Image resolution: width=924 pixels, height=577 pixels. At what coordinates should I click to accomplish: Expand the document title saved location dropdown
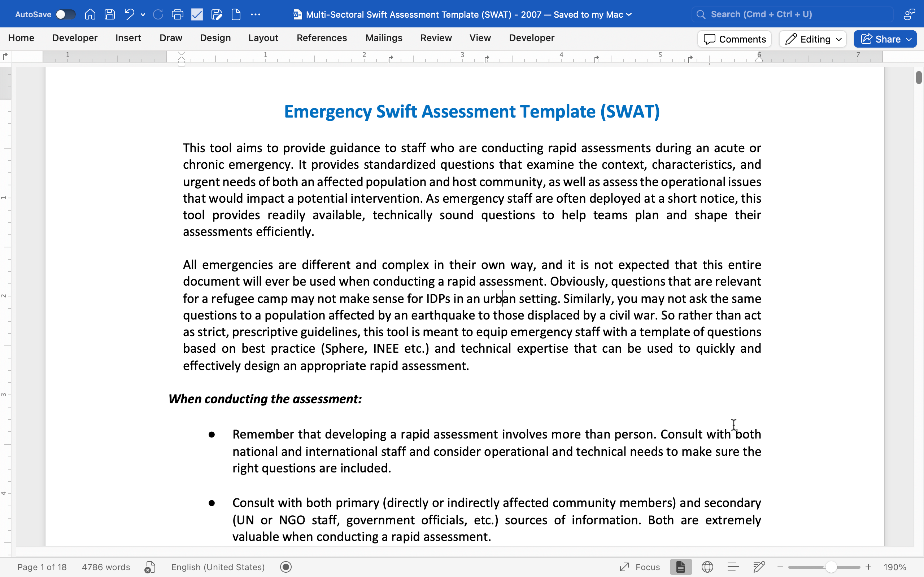tap(629, 14)
